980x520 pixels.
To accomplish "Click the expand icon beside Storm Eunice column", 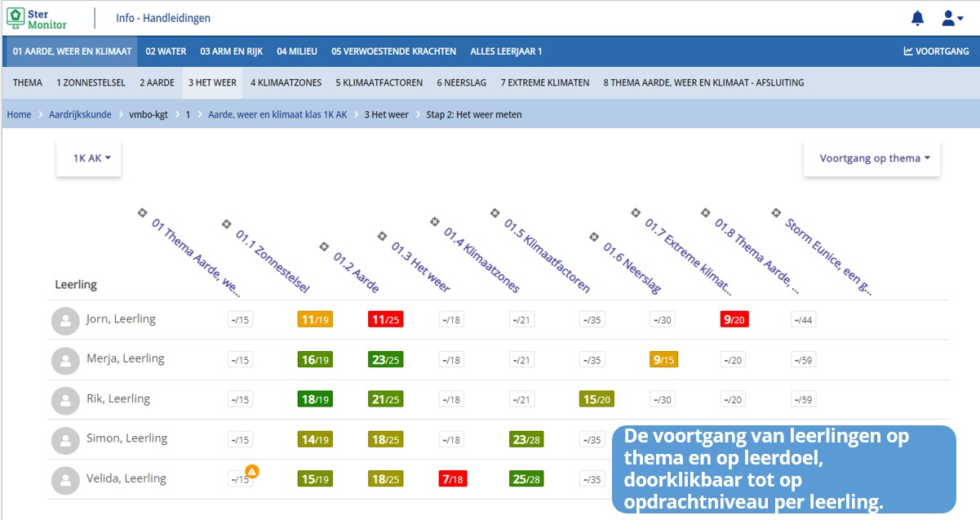I will click(x=776, y=212).
